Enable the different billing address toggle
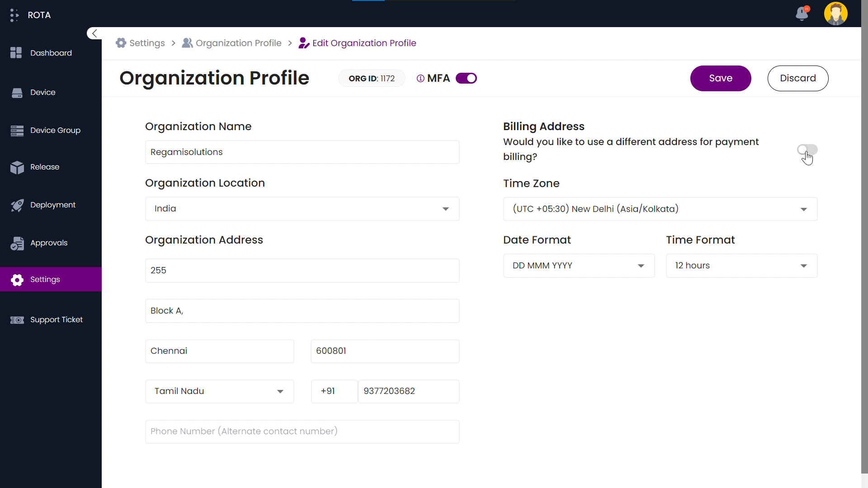 [807, 150]
